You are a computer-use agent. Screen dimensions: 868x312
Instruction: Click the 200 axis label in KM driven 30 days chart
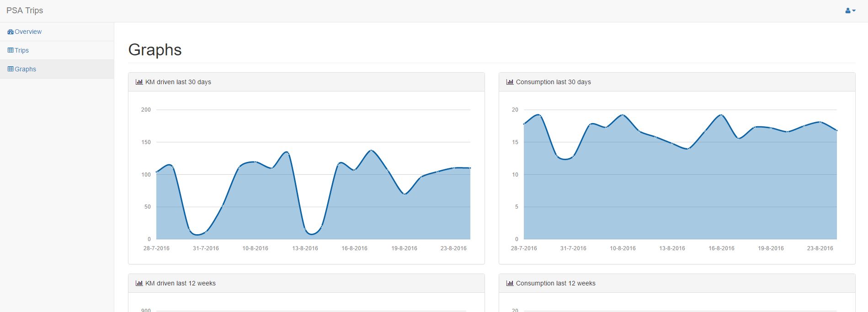coord(146,110)
